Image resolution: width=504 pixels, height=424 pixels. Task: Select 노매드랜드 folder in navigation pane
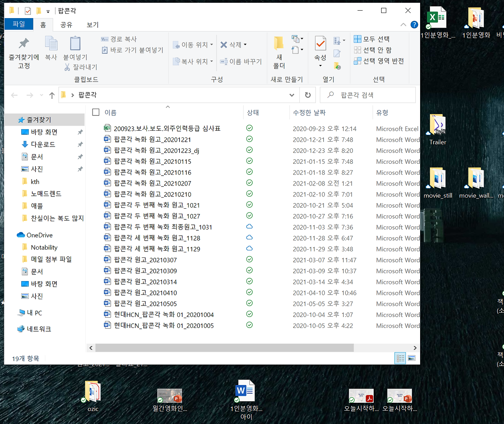click(46, 194)
